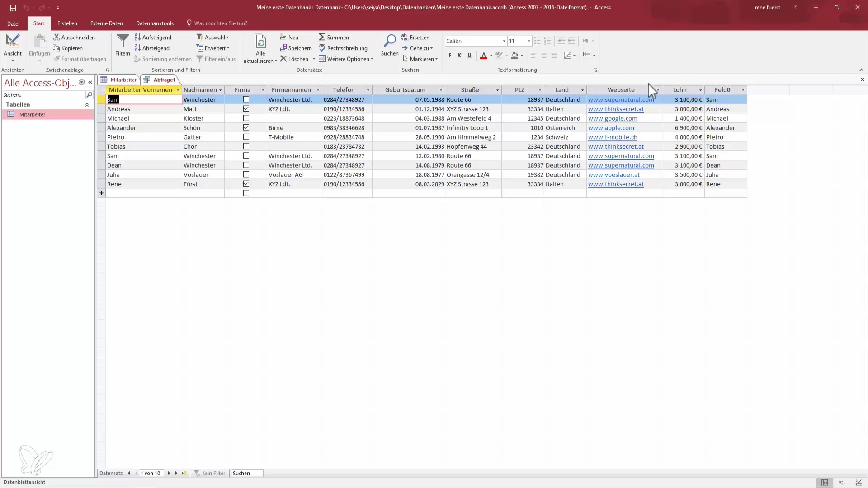Click the save icon in title bar

[x=13, y=8]
